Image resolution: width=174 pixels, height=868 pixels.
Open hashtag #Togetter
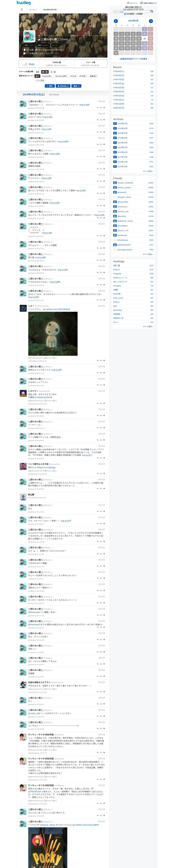(117, 274)
